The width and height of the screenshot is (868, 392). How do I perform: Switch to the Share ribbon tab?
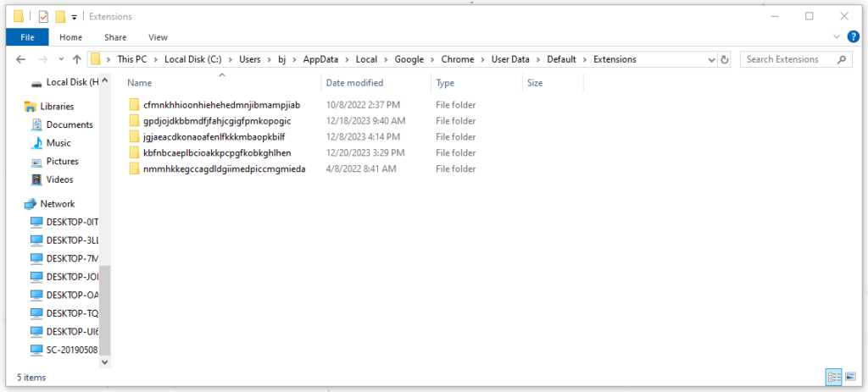[115, 37]
